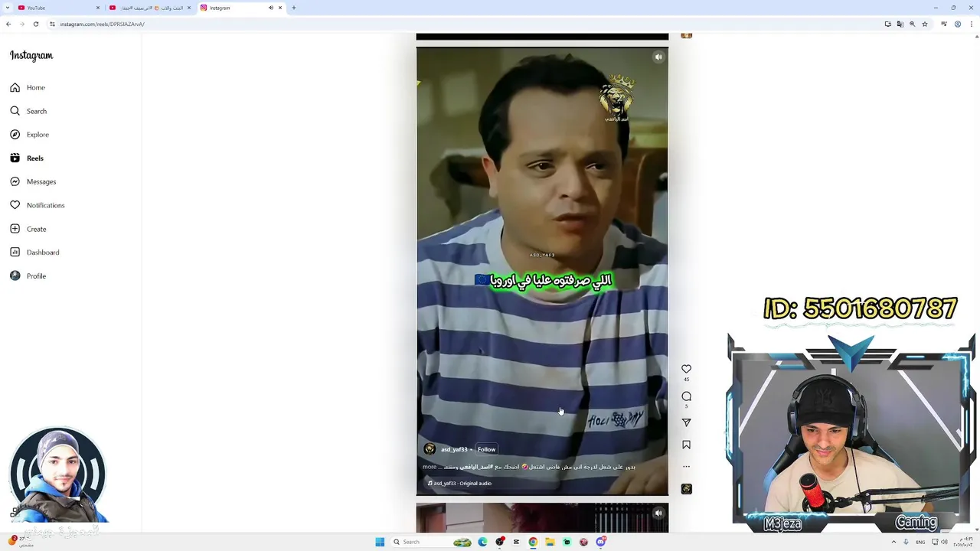Mute the Instagram tab audio icon
Screen dimensions: 980x551
(x=270, y=8)
